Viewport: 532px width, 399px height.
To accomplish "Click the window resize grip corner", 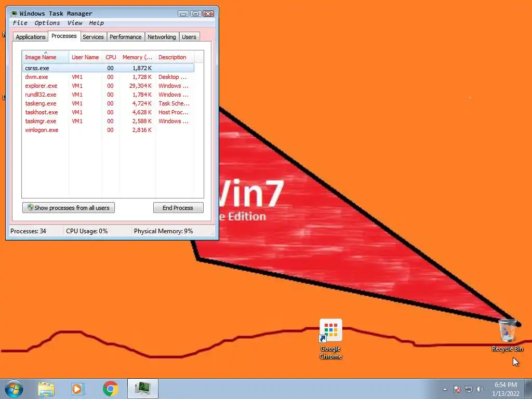I will pyautogui.click(x=212, y=233).
